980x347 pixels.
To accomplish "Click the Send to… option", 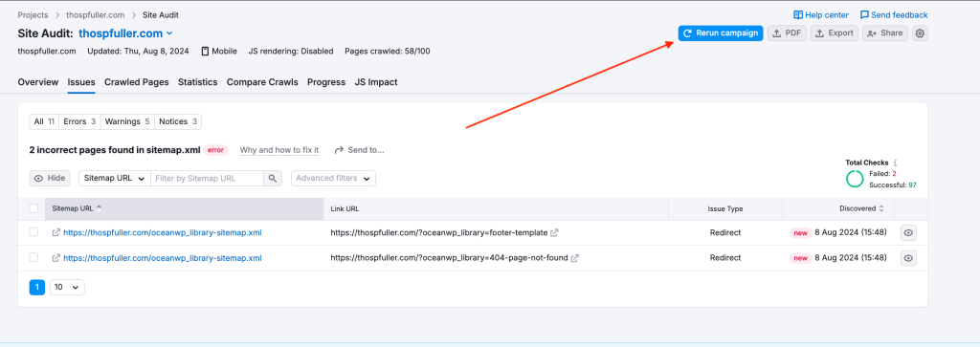I will coord(360,150).
